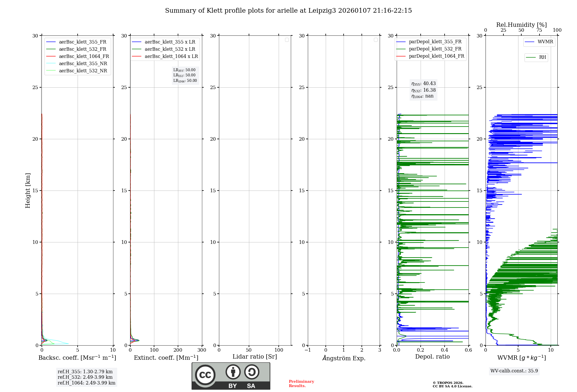
Task: Click the Preliminary Results red text
Action: pos(301,383)
